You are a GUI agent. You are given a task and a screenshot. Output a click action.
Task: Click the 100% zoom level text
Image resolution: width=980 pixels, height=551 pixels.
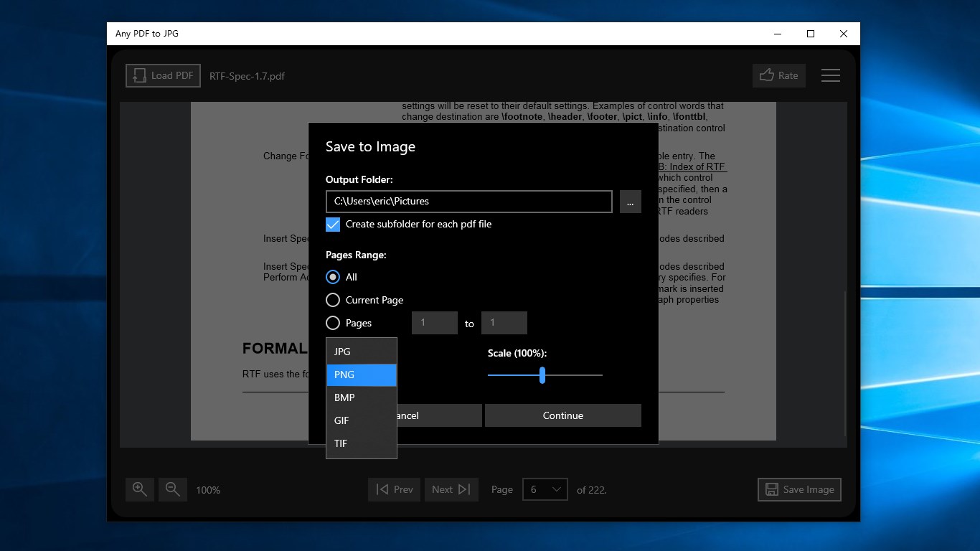[208, 490]
